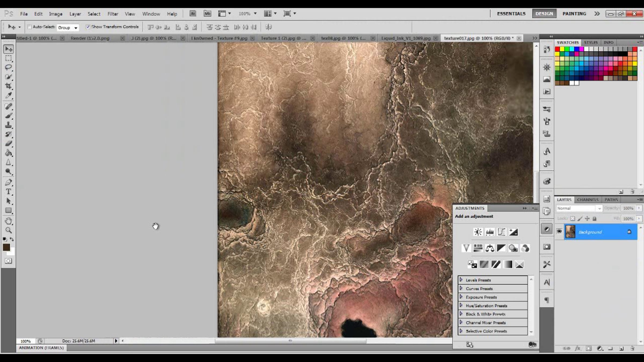Open the Filter menu
Screen dimensions: 644x362
tap(113, 14)
